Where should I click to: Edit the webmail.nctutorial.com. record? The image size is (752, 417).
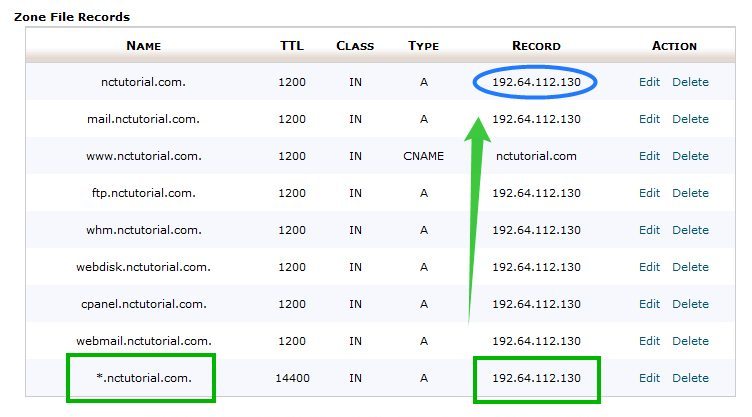649,341
